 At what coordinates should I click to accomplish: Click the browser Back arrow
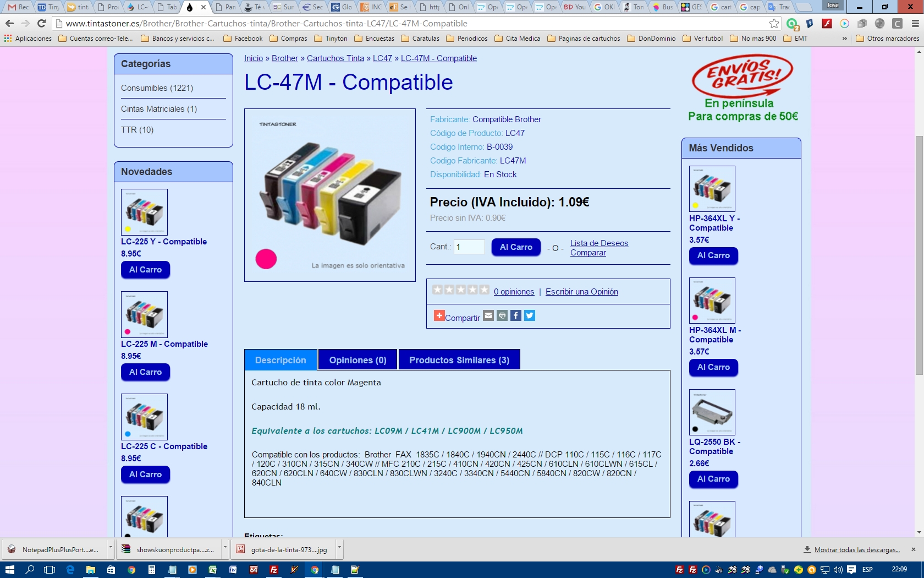9,23
